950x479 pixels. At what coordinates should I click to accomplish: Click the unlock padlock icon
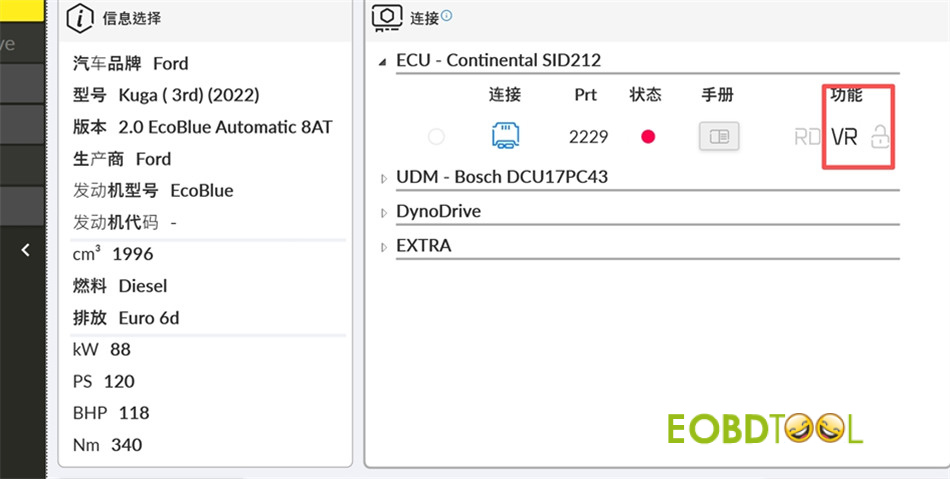pyautogui.click(x=880, y=137)
